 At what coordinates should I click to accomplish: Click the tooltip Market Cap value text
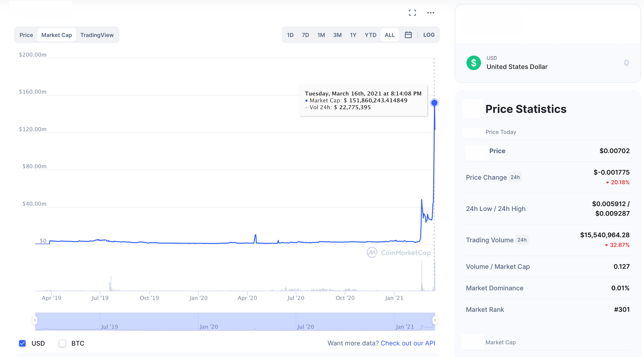pos(375,100)
